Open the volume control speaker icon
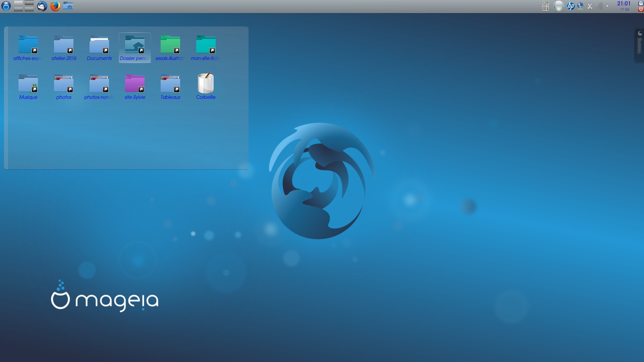This screenshot has height=362, width=644. click(599, 6)
